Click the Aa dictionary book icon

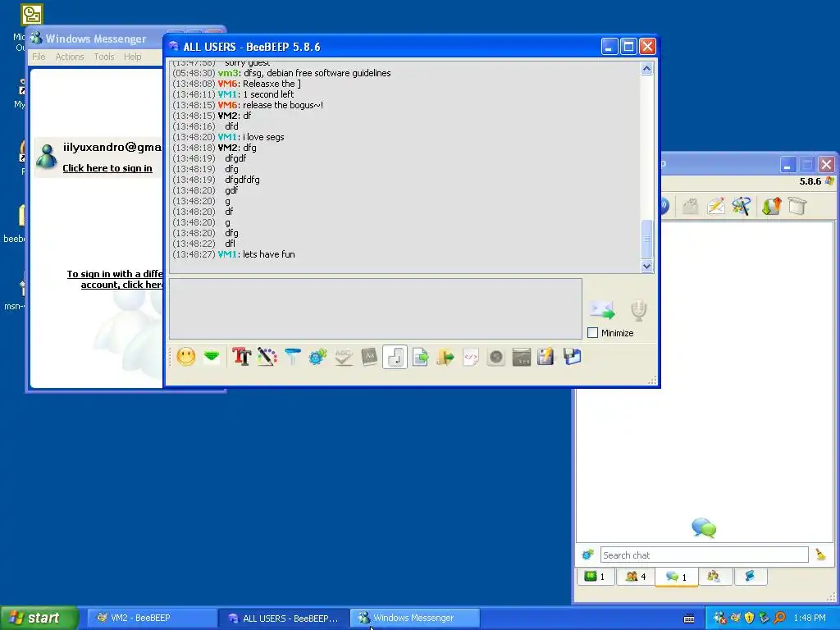369,357
